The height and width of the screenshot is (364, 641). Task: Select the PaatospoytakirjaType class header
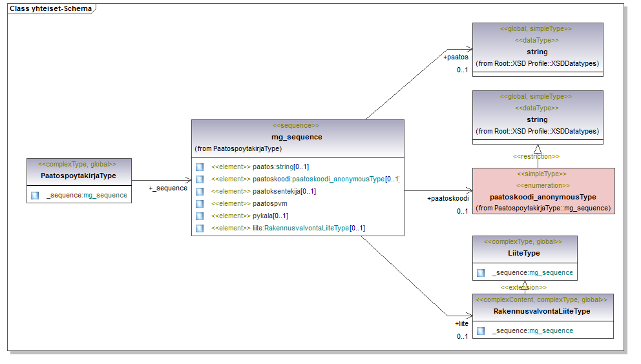(78, 175)
